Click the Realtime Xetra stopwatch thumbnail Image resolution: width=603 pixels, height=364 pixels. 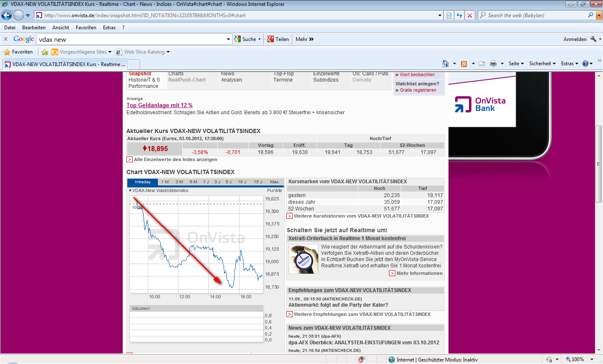(304, 259)
